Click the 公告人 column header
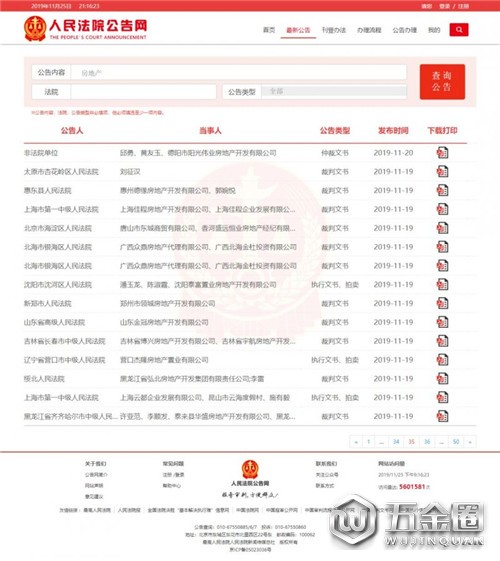500x561 pixels. 72,131
